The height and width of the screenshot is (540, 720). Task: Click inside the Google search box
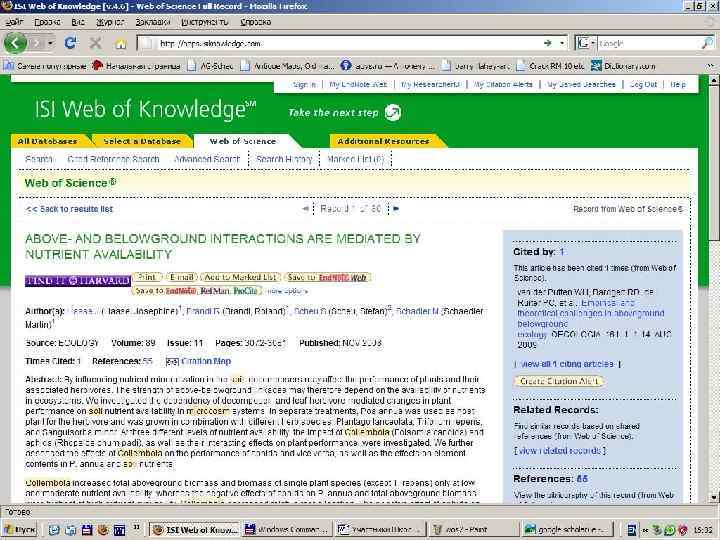[x=648, y=44]
